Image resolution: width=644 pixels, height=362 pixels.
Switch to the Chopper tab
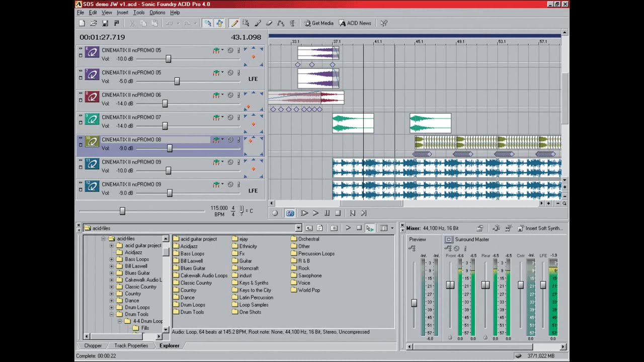(93, 346)
